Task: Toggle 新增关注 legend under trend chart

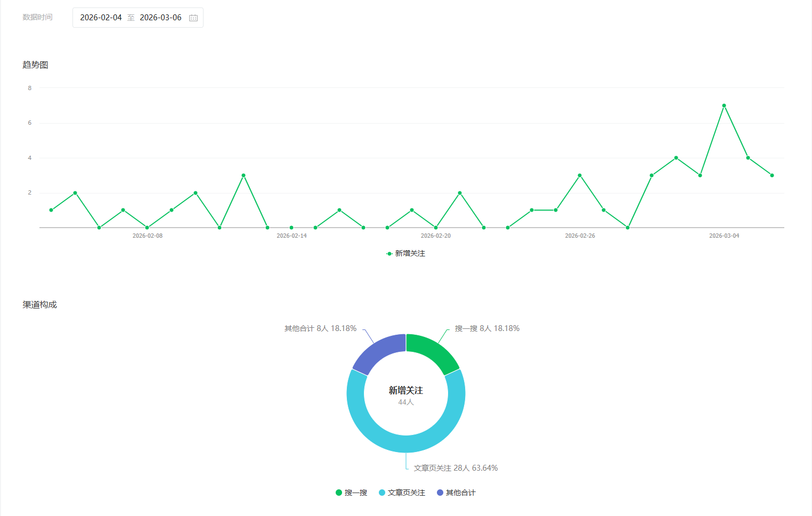Action: coord(406,254)
